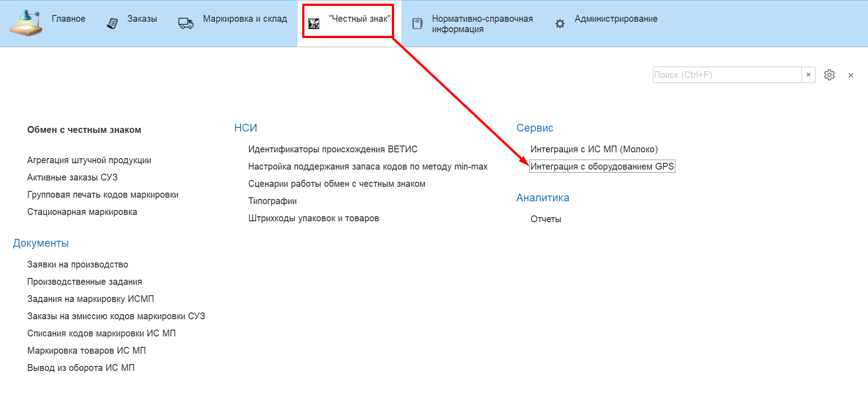Image resolution: width=868 pixels, height=399 pixels.
Task: Open Задания на маркировку ИСМП
Action: tap(91, 299)
